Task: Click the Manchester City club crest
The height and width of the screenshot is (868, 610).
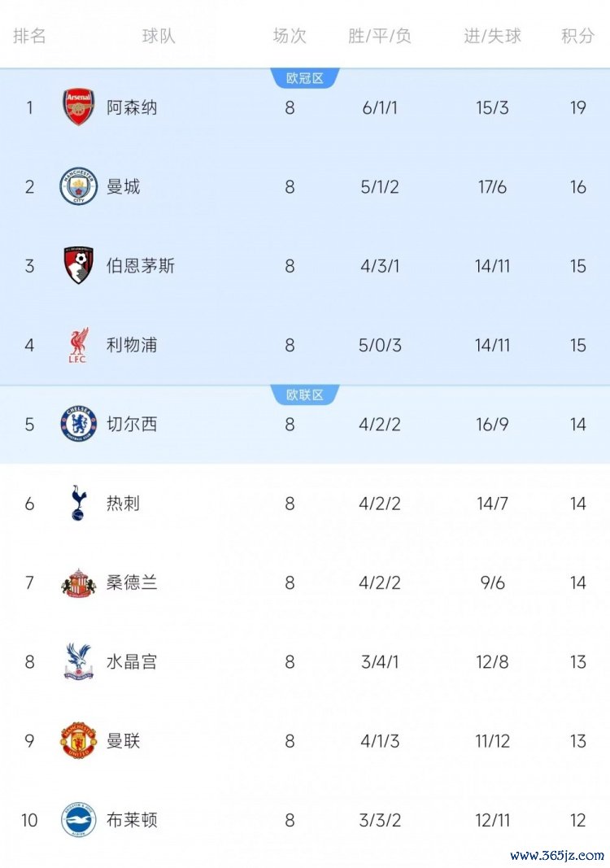Action: (79, 186)
